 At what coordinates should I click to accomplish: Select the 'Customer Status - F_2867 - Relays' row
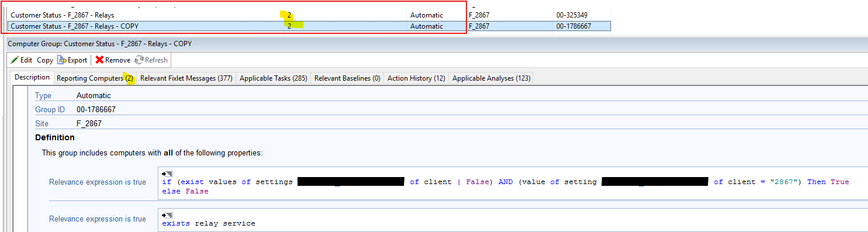point(310,15)
